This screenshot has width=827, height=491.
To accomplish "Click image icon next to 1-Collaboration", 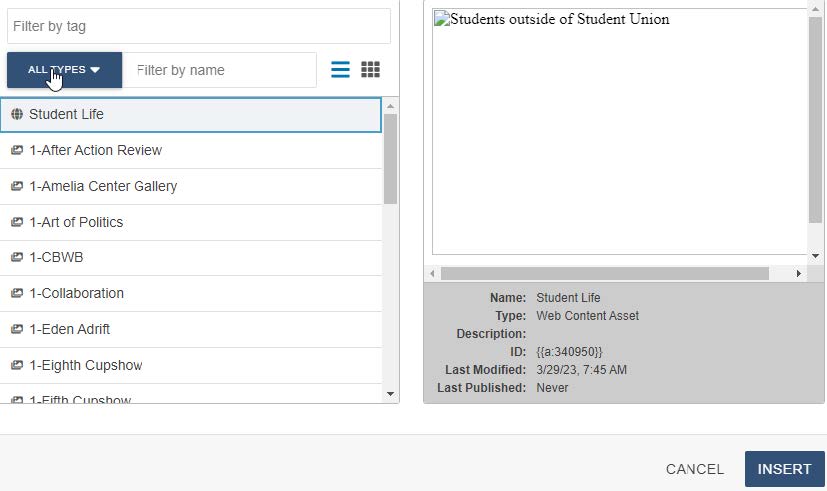I will coord(17,294).
